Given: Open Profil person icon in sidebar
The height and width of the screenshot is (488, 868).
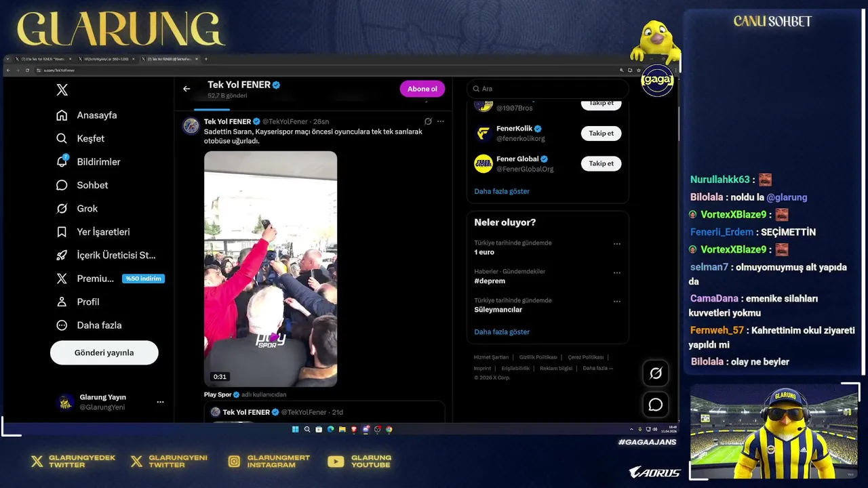Looking at the screenshot, I should [x=62, y=302].
